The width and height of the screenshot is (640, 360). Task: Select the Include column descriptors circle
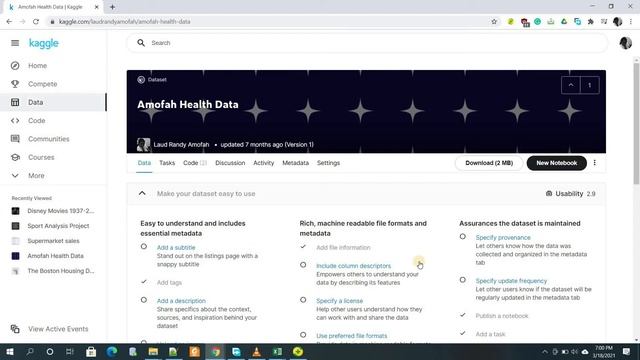coord(303,265)
